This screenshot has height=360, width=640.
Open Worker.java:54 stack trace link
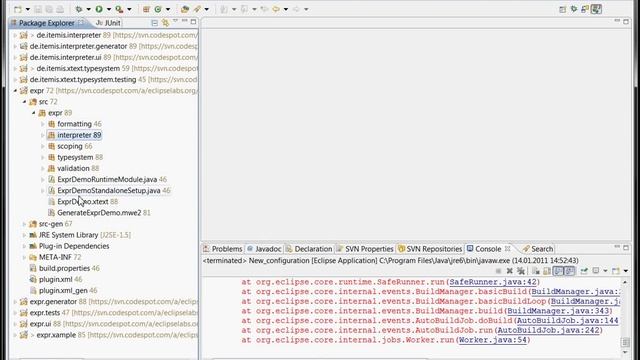point(493,340)
